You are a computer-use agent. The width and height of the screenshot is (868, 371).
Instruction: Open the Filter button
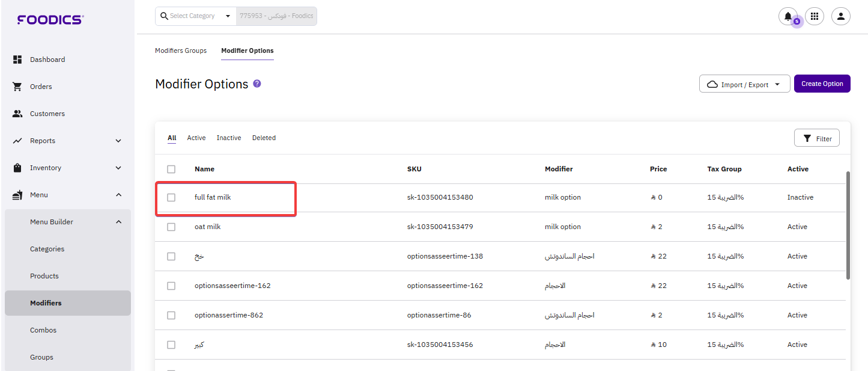click(x=816, y=138)
